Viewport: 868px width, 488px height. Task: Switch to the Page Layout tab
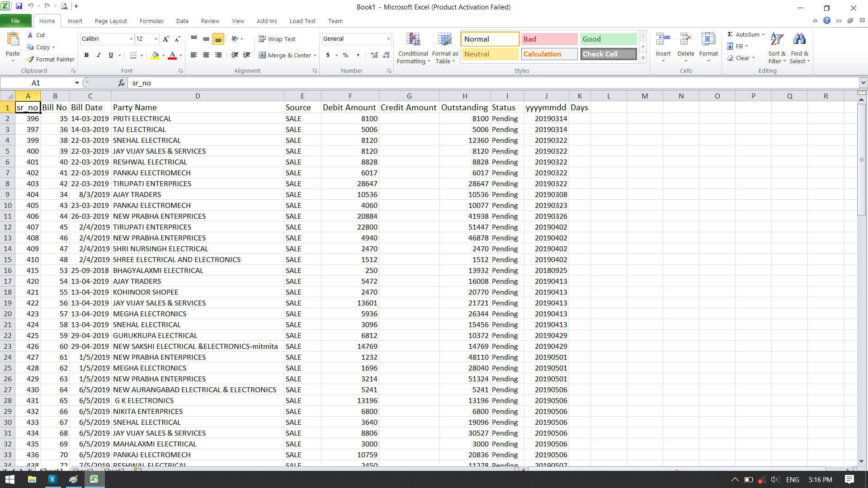click(111, 21)
